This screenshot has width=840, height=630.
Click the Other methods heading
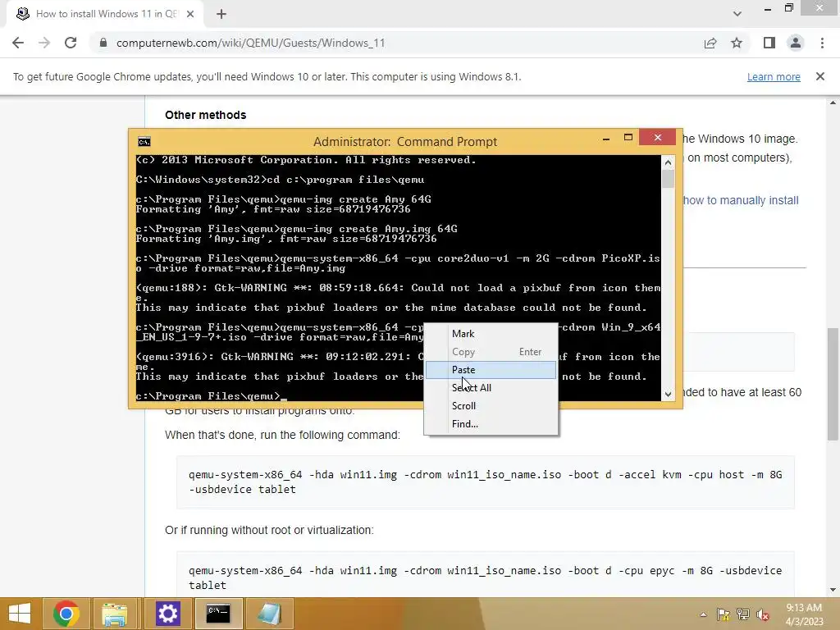pos(205,115)
